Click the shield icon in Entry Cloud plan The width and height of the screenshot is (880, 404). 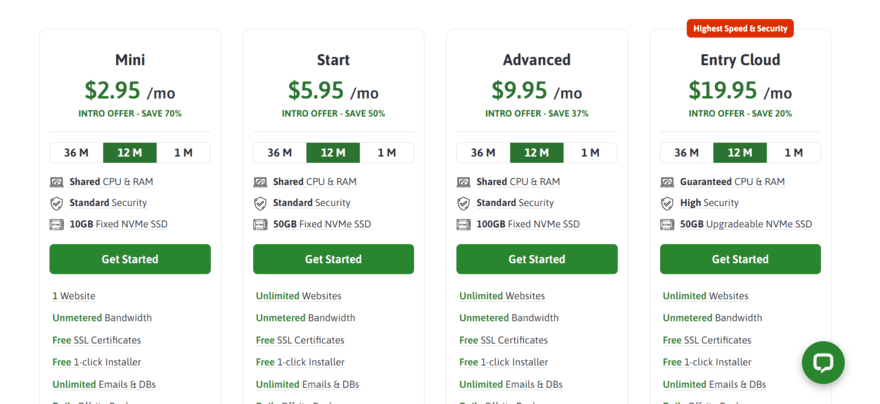click(x=667, y=203)
